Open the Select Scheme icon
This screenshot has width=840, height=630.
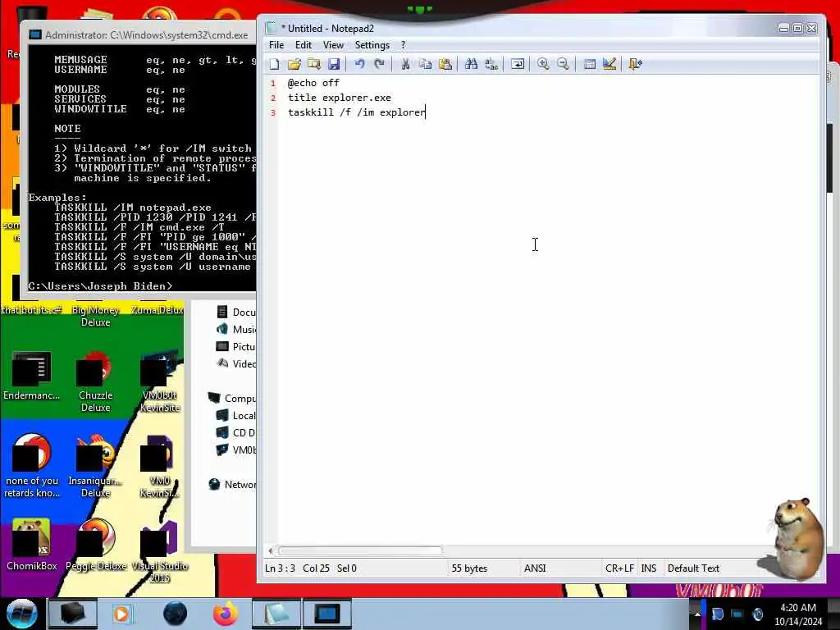(x=590, y=64)
